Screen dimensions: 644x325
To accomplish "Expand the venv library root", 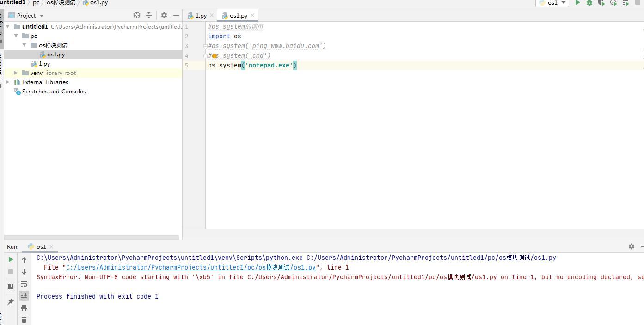I will point(16,73).
